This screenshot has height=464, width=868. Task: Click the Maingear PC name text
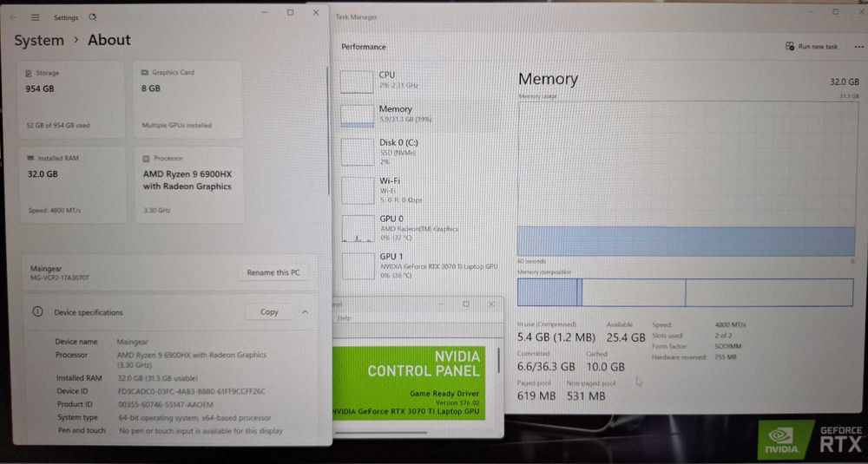pos(46,269)
